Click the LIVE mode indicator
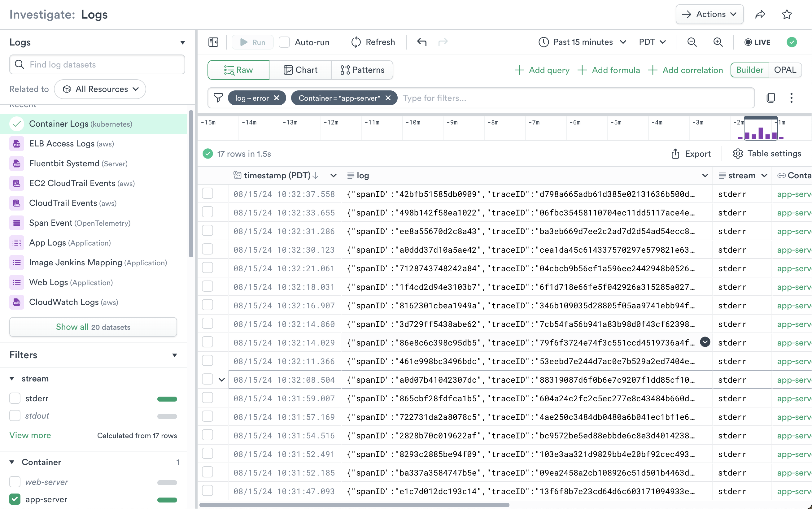812x509 pixels. click(757, 42)
